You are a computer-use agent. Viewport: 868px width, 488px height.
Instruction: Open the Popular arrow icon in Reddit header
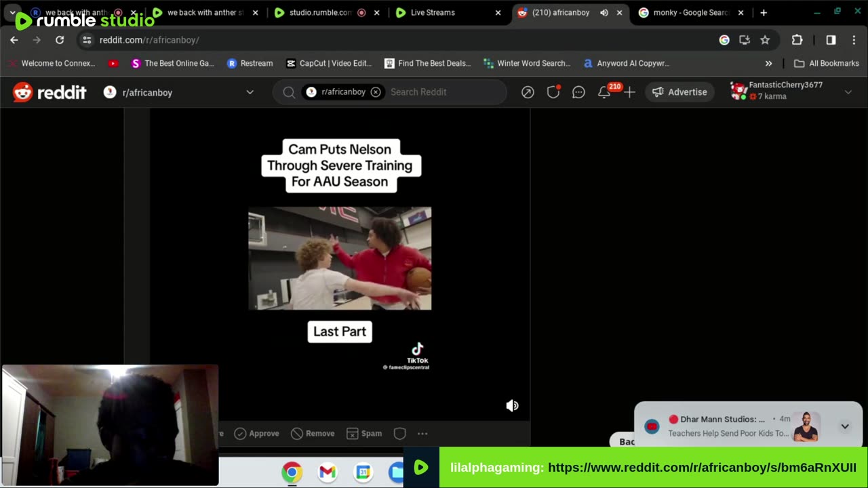coord(528,92)
